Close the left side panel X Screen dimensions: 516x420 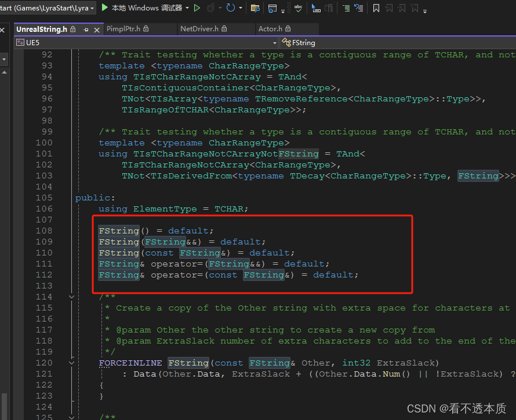(2, 30)
